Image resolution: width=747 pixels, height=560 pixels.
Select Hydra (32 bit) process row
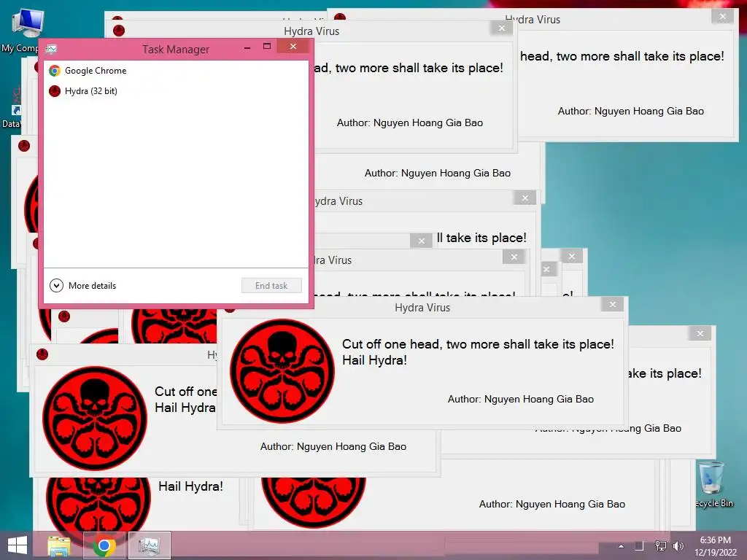click(176, 91)
